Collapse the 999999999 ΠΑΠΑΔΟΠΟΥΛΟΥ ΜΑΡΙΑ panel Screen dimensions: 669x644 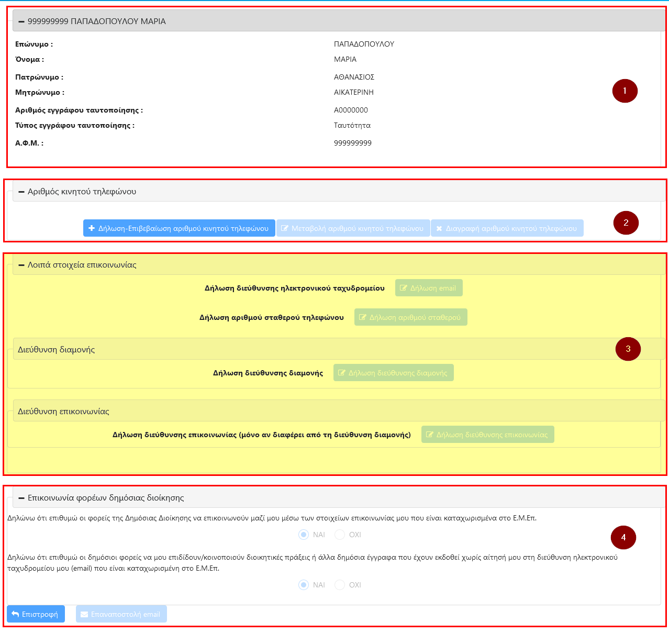[x=21, y=21]
